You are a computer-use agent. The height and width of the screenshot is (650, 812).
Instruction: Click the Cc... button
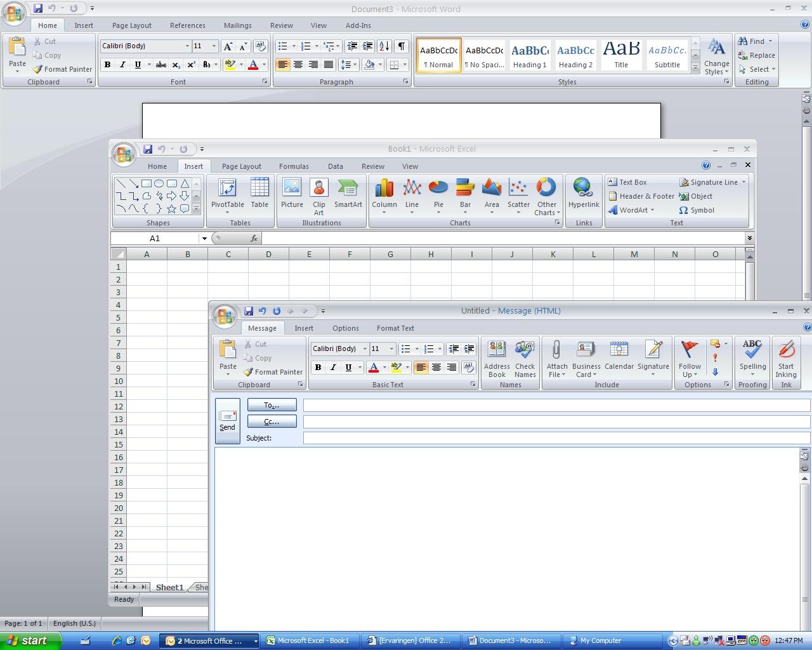tap(272, 421)
